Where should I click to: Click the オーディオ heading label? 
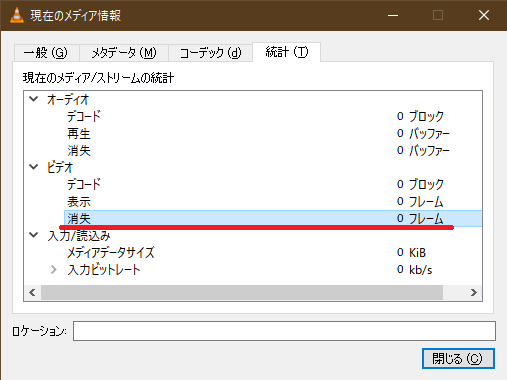tap(68, 99)
